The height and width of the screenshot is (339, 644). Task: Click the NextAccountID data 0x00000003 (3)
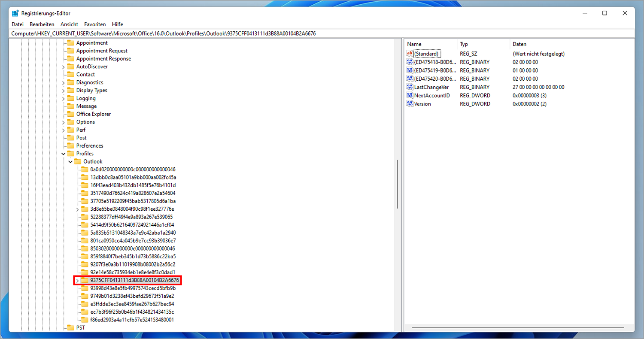pyautogui.click(x=529, y=95)
